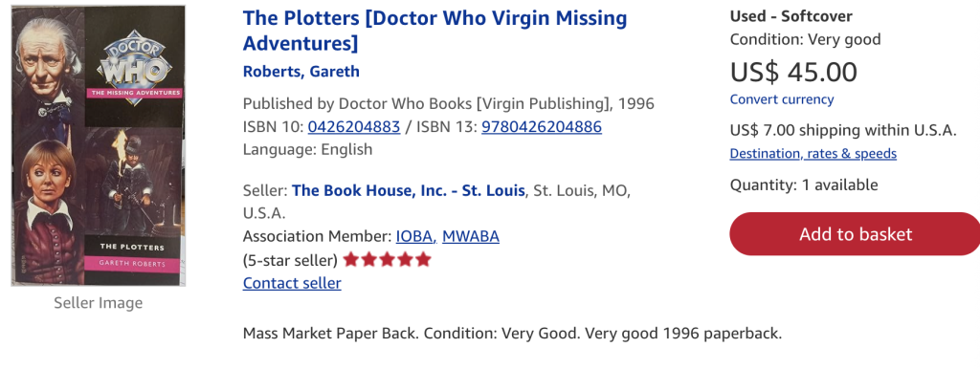Screen dimensions: 980x369
Task: View Destination, rates & speeds
Action: point(813,154)
